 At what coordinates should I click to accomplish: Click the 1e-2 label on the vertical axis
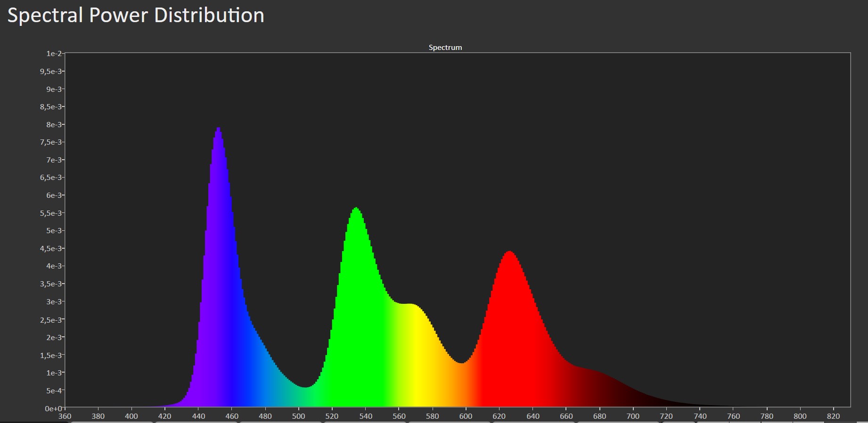coord(54,54)
